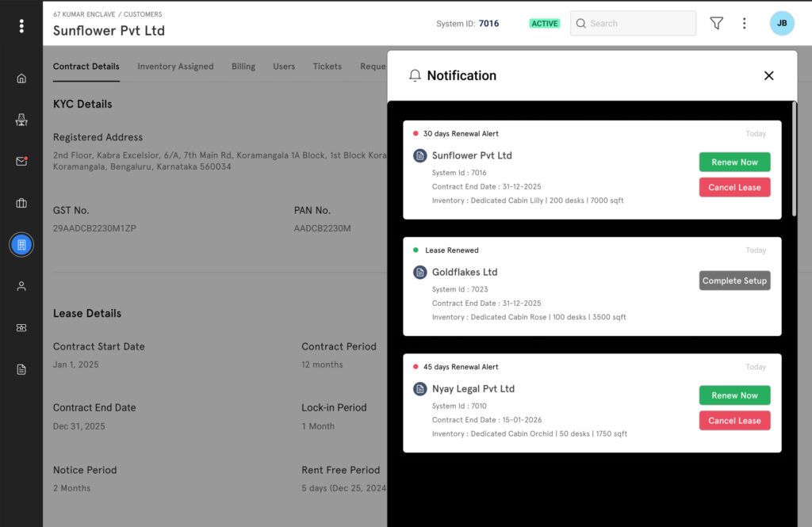The image size is (812, 527).
Task: Click the ticket icon in sidebar
Action: (21, 328)
